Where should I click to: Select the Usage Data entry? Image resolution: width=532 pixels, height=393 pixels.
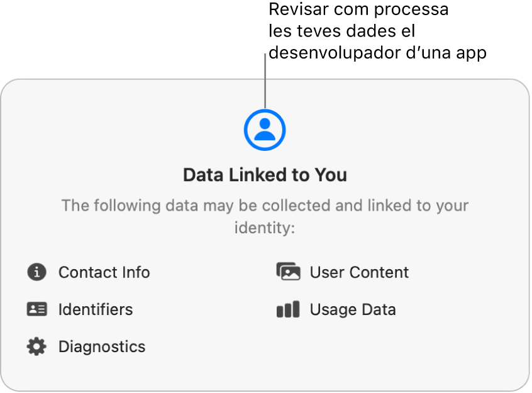353,309
